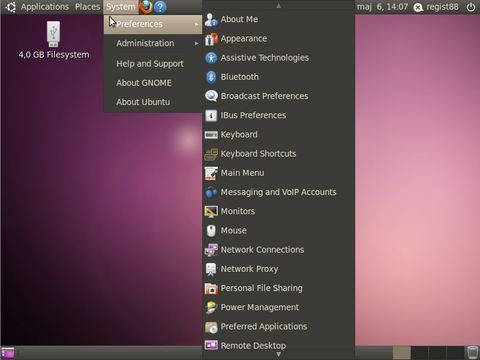
Task: Choose About GNOME
Action: point(153,83)
